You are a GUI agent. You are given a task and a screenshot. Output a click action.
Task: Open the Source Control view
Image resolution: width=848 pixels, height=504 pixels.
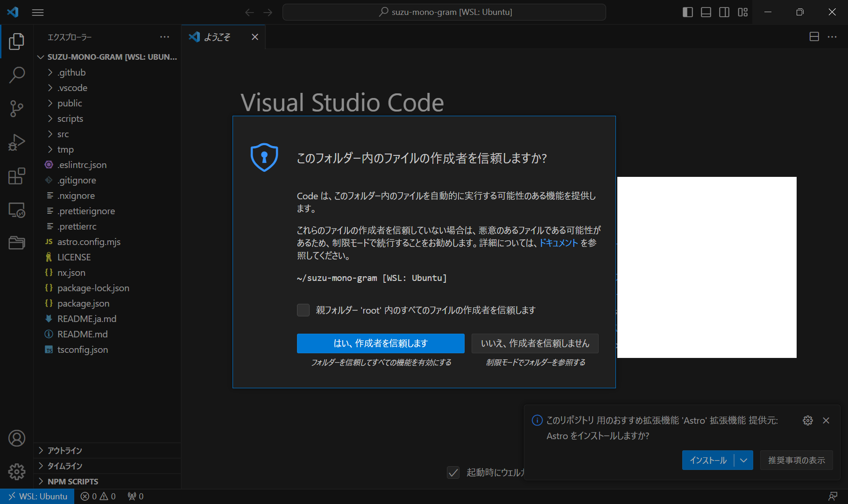pos(17,108)
